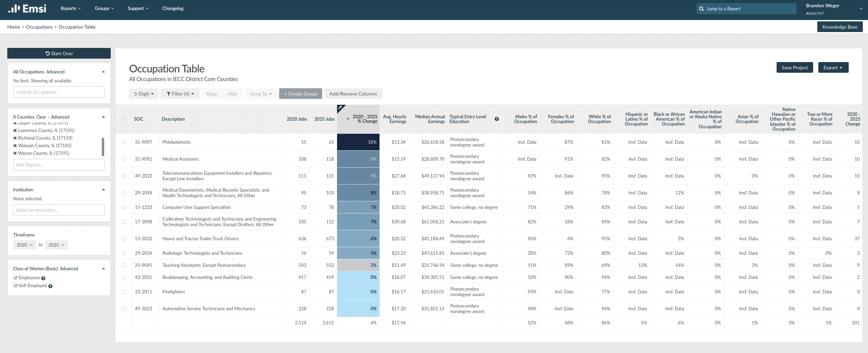This screenshot has height=353, width=868.
Task: Open the Filter (4) dropdown
Action: point(180,94)
